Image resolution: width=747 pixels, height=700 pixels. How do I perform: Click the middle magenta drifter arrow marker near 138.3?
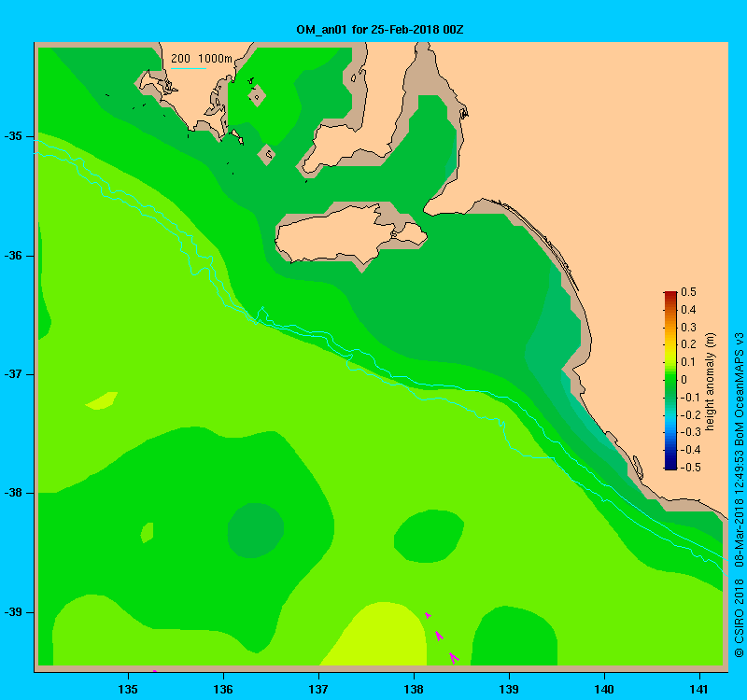(439, 636)
